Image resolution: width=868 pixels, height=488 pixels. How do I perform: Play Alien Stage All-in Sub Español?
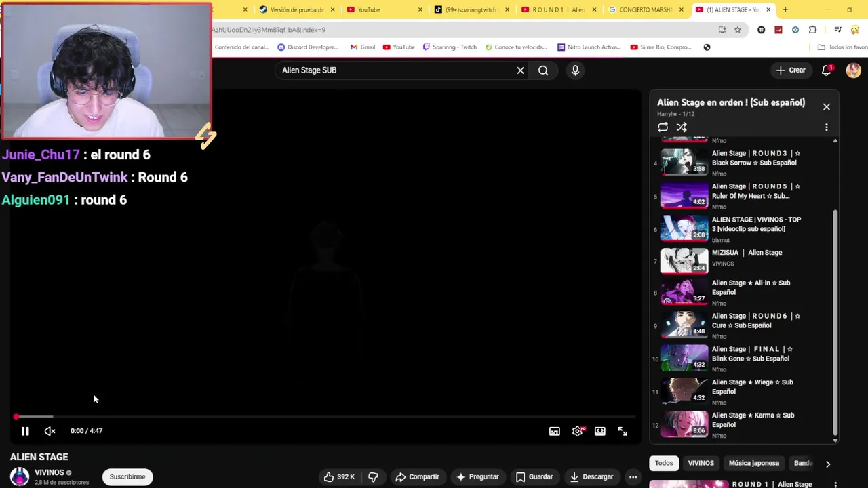[x=741, y=293]
